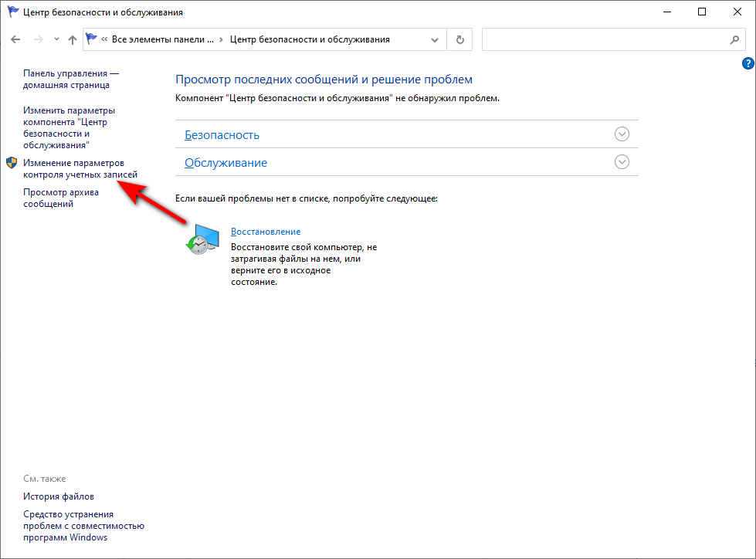The image size is (756, 559).
Task: Click the Back navigation arrow
Action: pyautogui.click(x=15, y=39)
